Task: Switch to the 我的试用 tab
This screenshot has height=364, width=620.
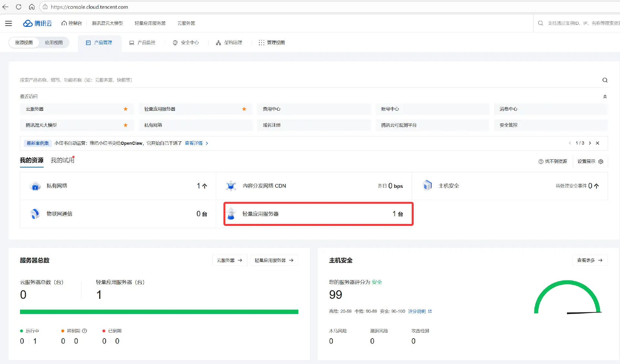Action: (62, 160)
